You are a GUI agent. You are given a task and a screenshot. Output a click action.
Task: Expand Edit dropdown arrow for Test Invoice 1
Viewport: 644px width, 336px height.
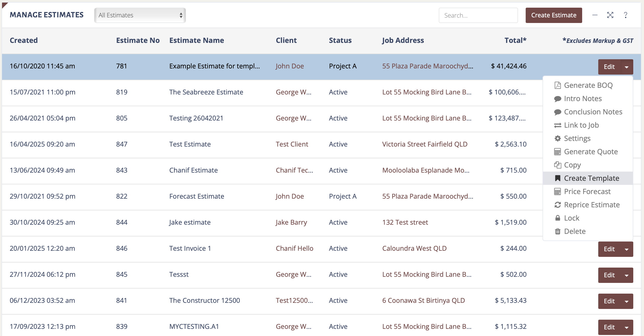click(626, 249)
